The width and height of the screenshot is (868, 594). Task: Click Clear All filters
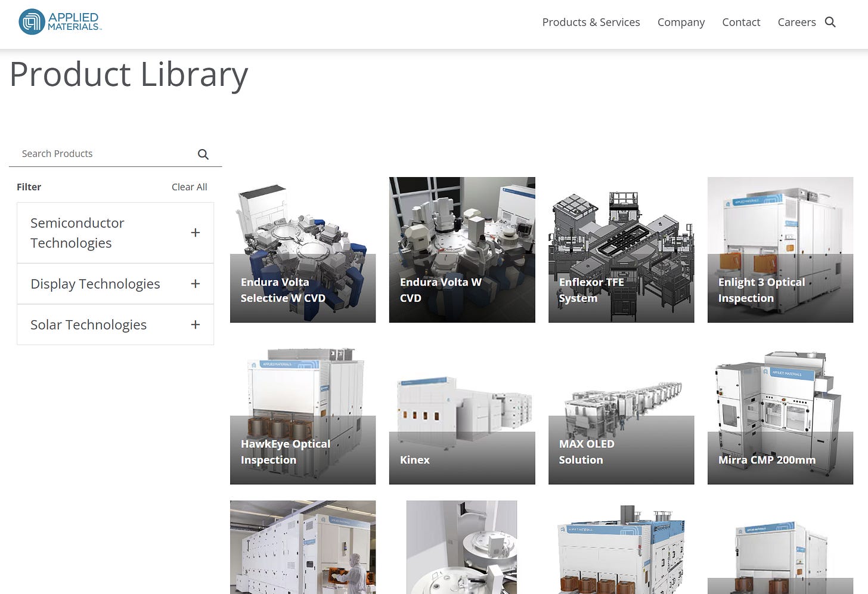click(189, 187)
